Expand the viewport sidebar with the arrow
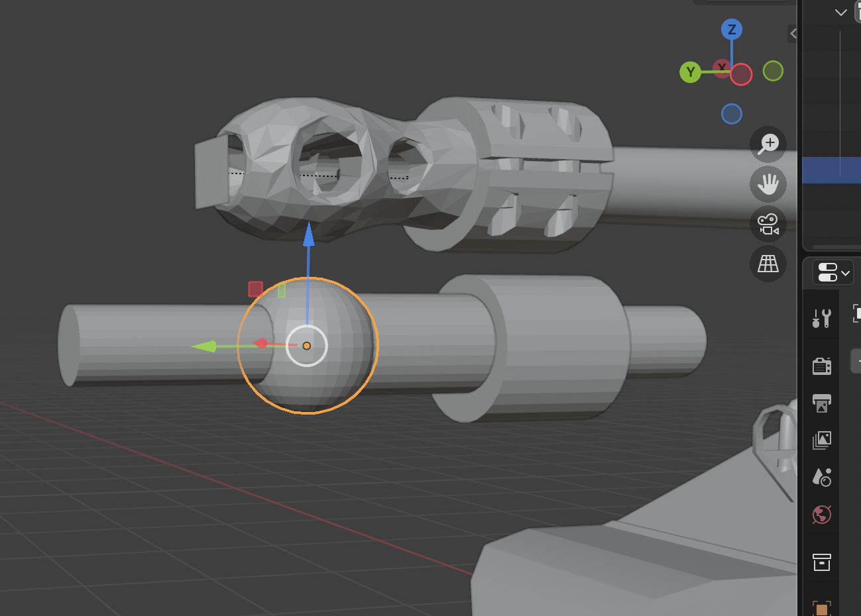This screenshot has height=616, width=861. point(793,33)
